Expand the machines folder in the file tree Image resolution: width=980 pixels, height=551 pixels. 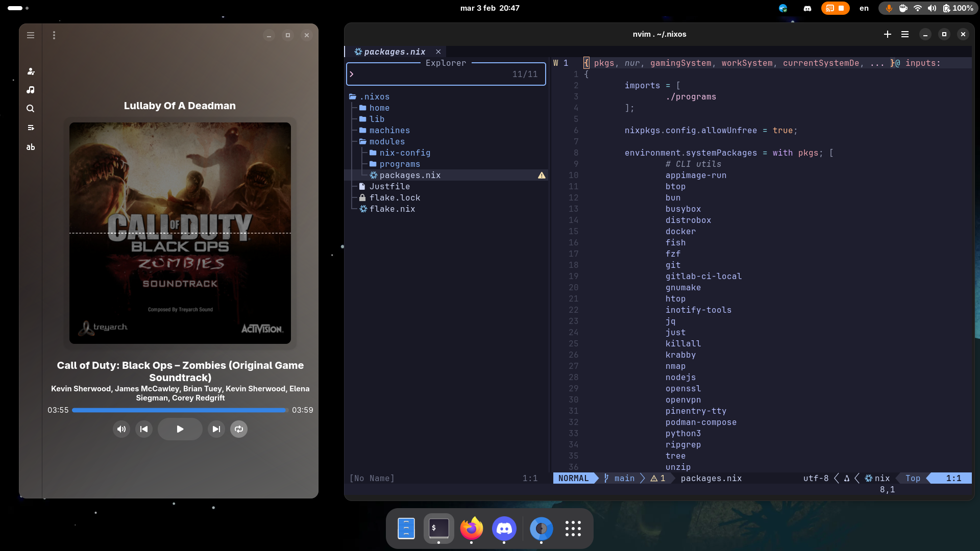389,130
